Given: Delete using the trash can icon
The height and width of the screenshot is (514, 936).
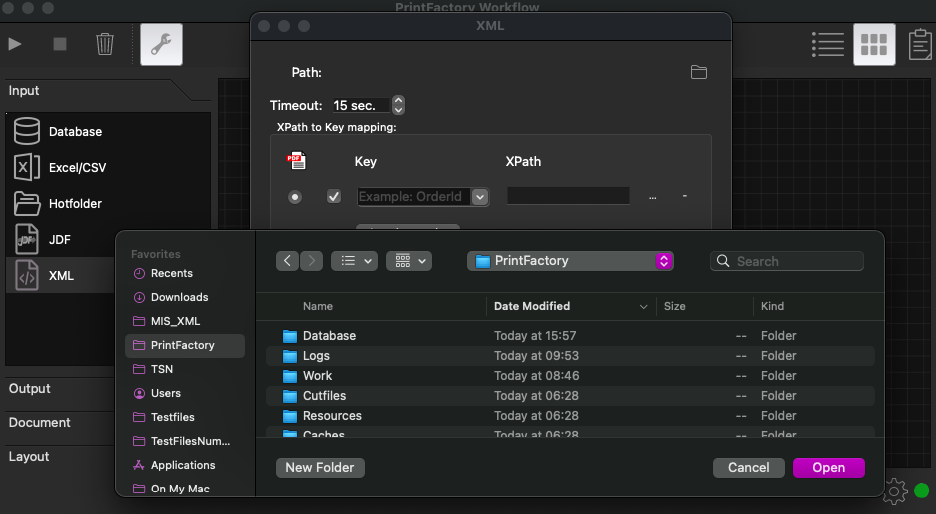Looking at the screenshot, I should click(105, 44).
